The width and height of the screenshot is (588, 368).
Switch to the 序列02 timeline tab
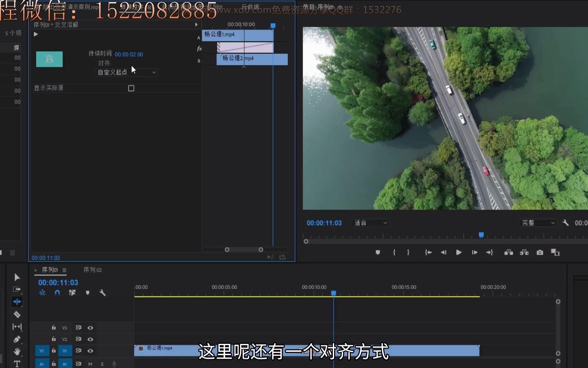93,270
